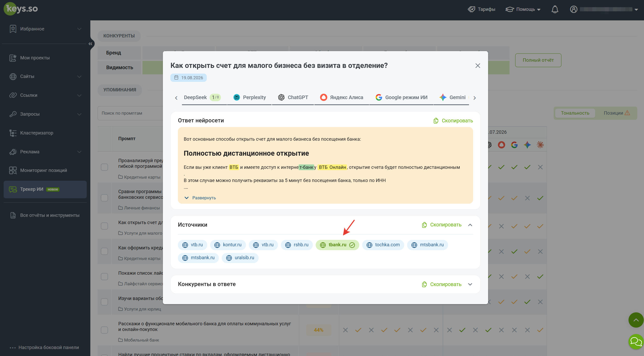Open the Тарифы page
The height and width of the screenshot is (356, 644).
coord(482,9)
